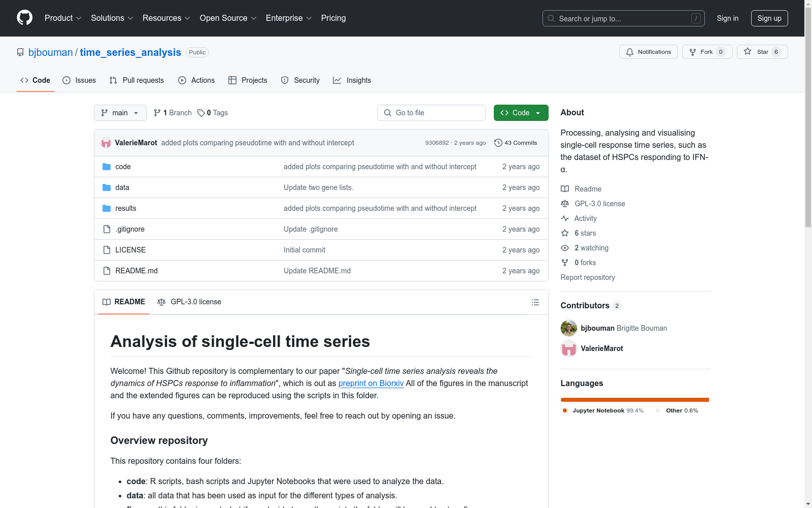
Task: Click the data folder icon
Action: click(107, 187)
